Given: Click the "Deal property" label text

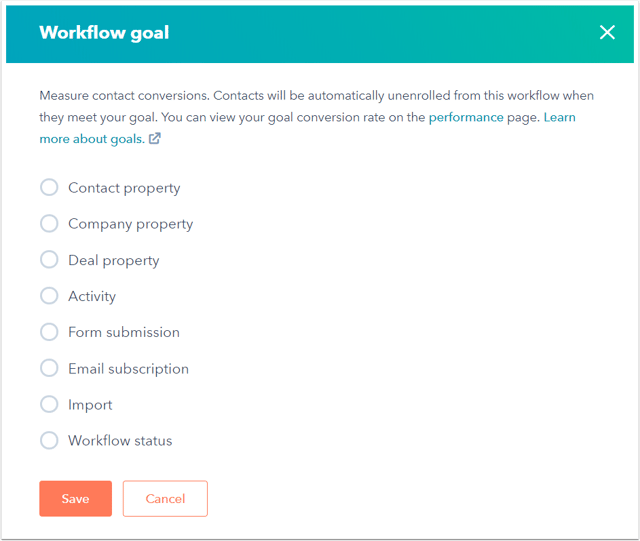Looking at the screenshot, I should coord(113,260).
